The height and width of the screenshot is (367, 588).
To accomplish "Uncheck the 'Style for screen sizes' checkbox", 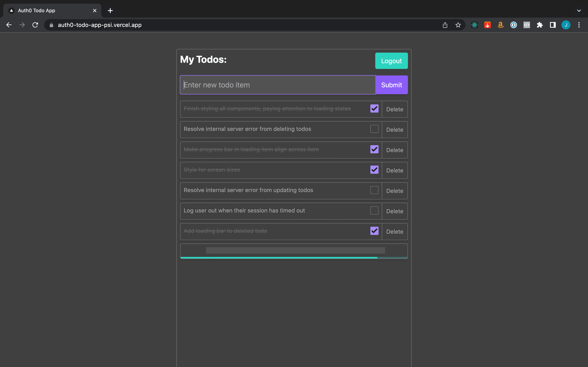I will point(374,170).
